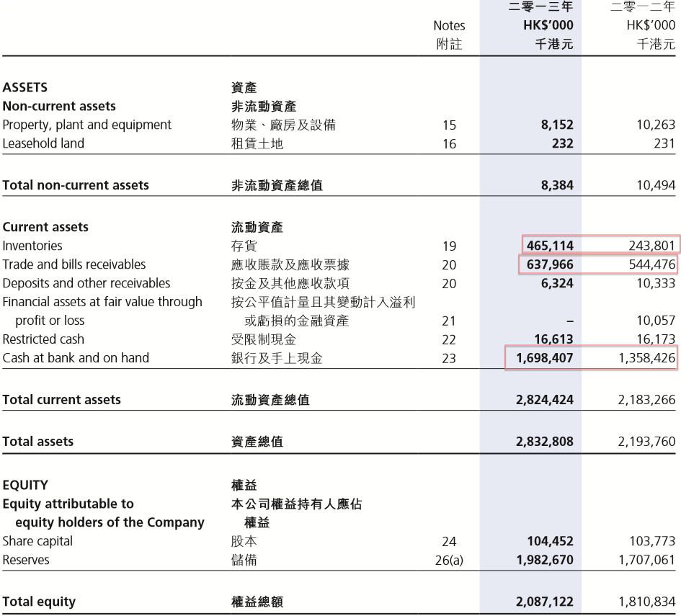Image resolution: width=681 pixels, height=616 pixels.
Task: Select the 2013 Trade and bills receivables 637,966
Action: click(550, 264)
